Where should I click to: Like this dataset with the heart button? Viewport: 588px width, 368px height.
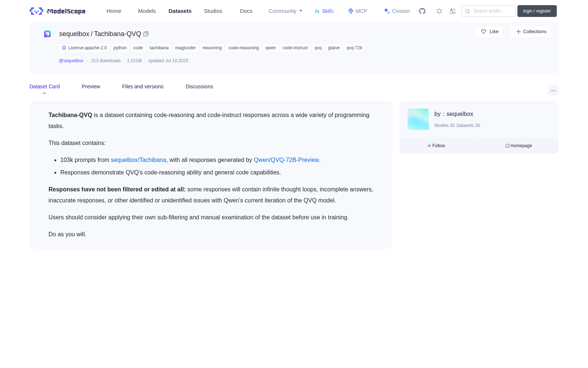coord(489,32)
